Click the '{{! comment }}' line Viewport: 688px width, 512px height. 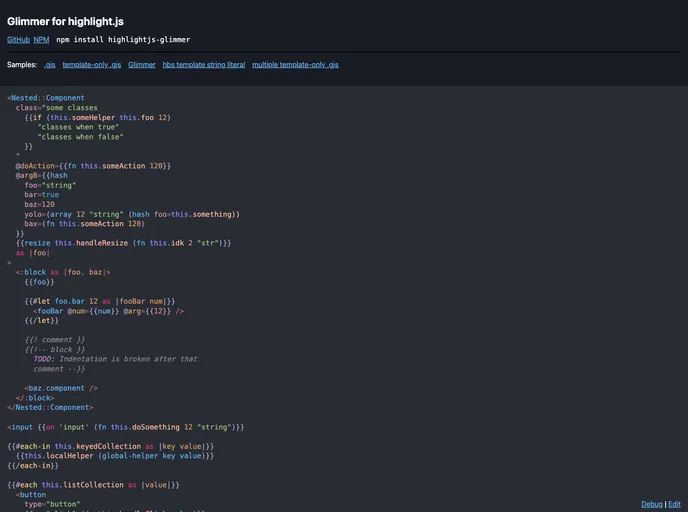(x=54, y=340)
